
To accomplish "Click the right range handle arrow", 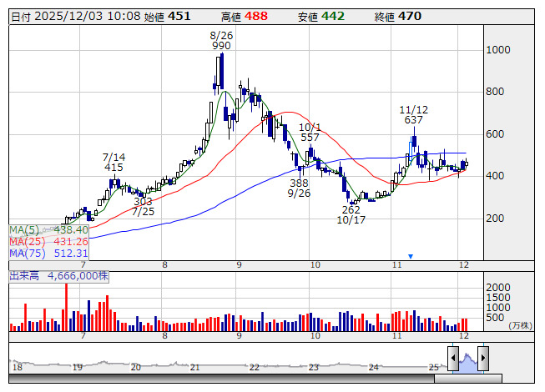I will (x=482, y=359).
